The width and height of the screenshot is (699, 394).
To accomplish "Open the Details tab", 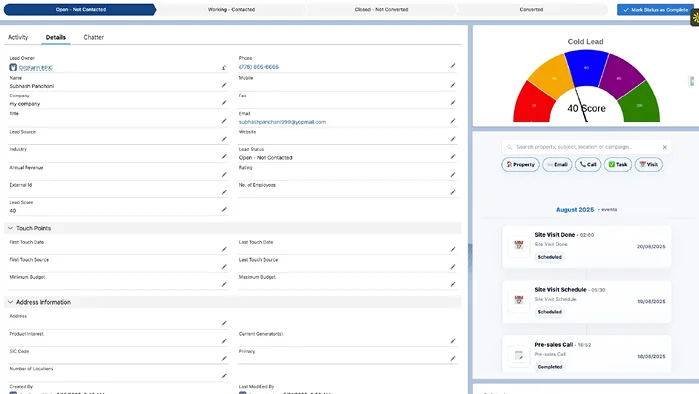I will pos(56,37).
